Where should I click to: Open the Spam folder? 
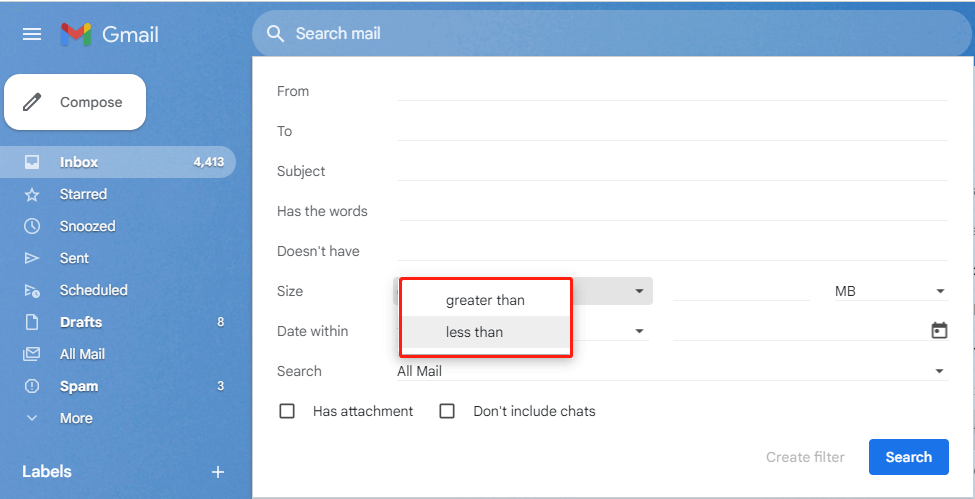(x=78, y=386)
